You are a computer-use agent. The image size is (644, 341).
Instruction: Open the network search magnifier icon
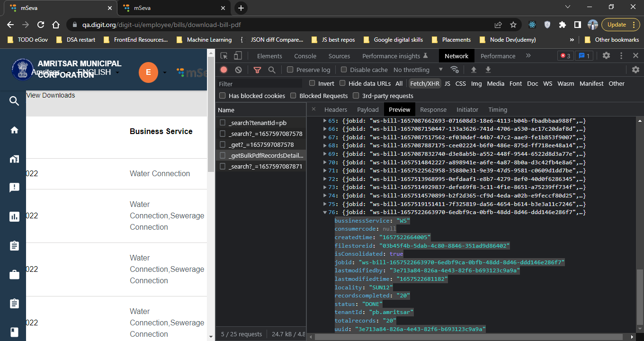[x=272, y=70]
